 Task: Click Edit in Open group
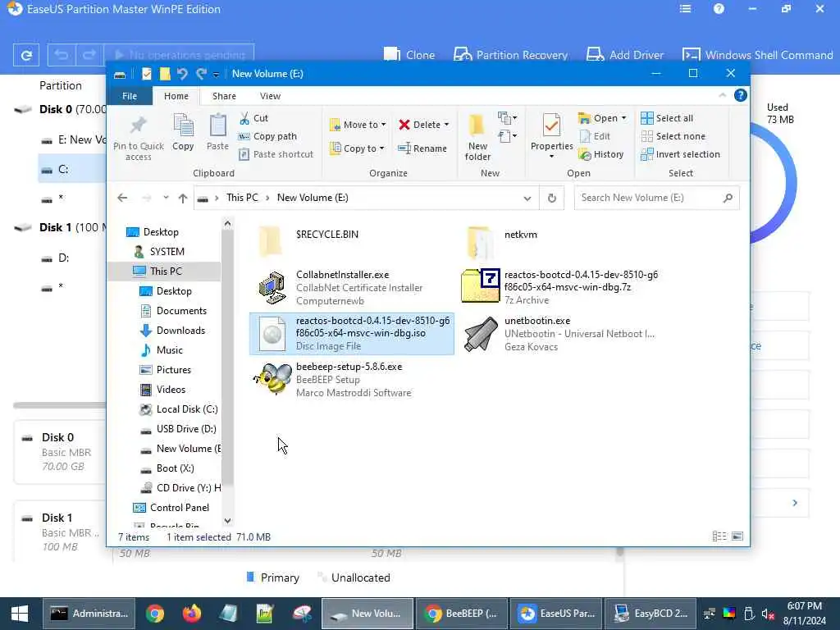pos(595,137)
